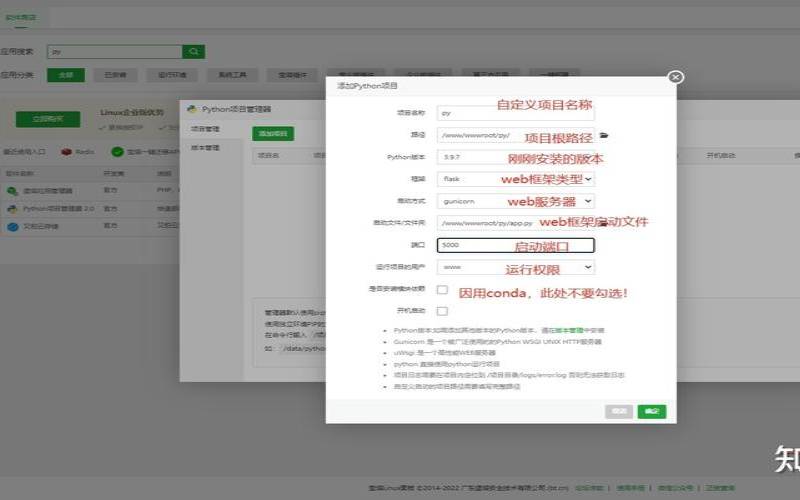This screenshot has width=800, height=500.
Task: Select the 系统工具 category tab
Action: point(233,75)
